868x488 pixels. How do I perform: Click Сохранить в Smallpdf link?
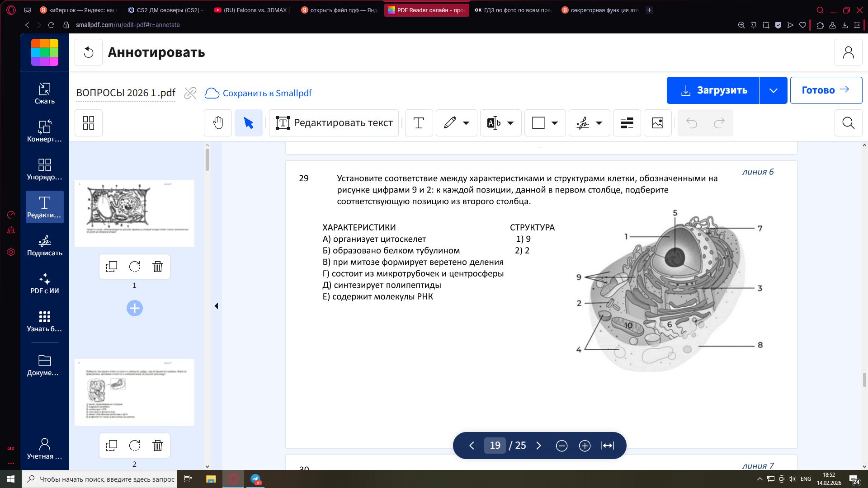(258, 93)
